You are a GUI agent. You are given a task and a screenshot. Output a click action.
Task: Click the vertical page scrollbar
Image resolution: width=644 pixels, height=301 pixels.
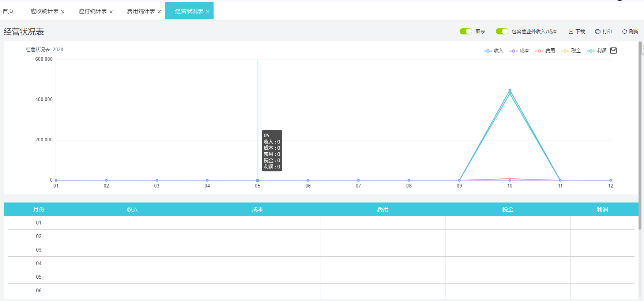640,135
